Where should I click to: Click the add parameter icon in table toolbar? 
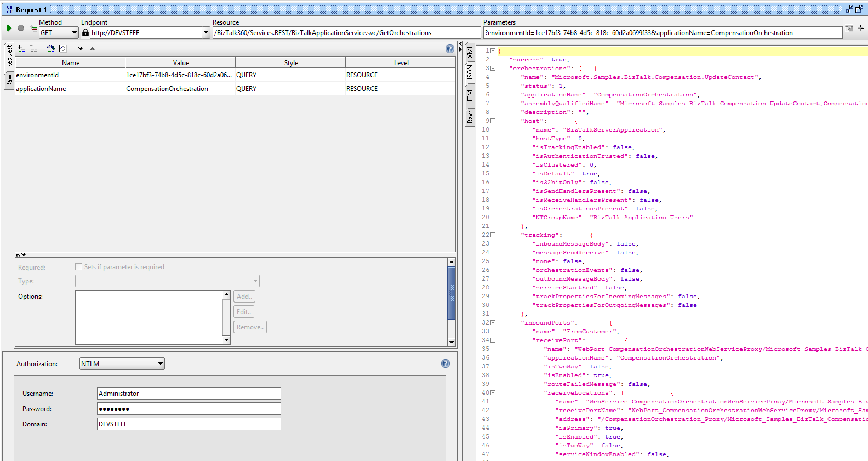[x=21, y=49]
